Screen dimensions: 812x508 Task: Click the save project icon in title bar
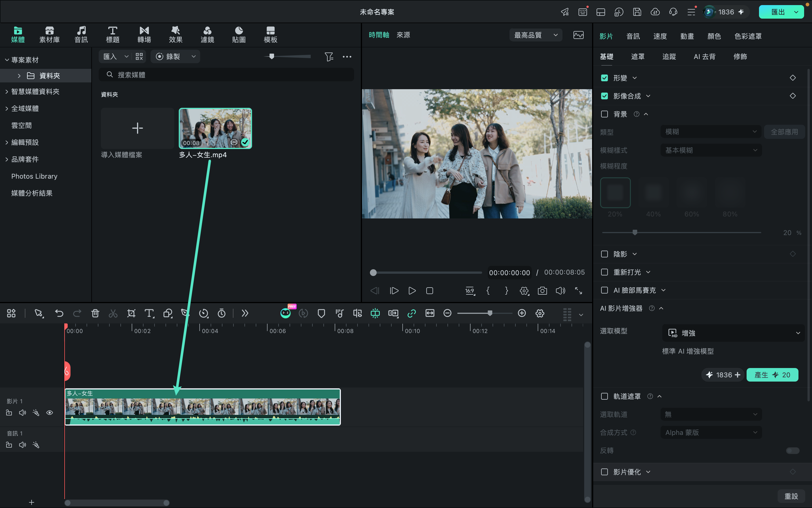pyautogui.click(x=637, y=12)
